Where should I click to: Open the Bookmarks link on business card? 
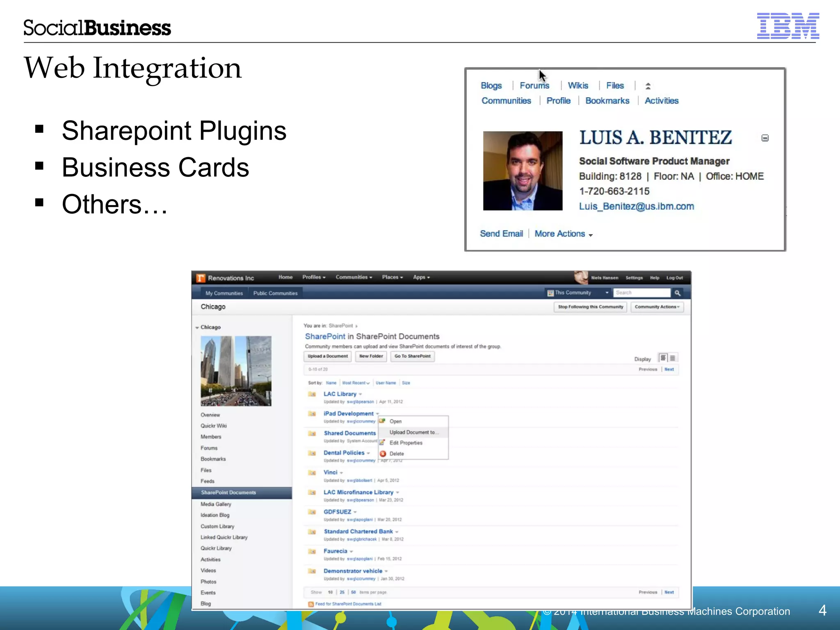coord(607,101)
